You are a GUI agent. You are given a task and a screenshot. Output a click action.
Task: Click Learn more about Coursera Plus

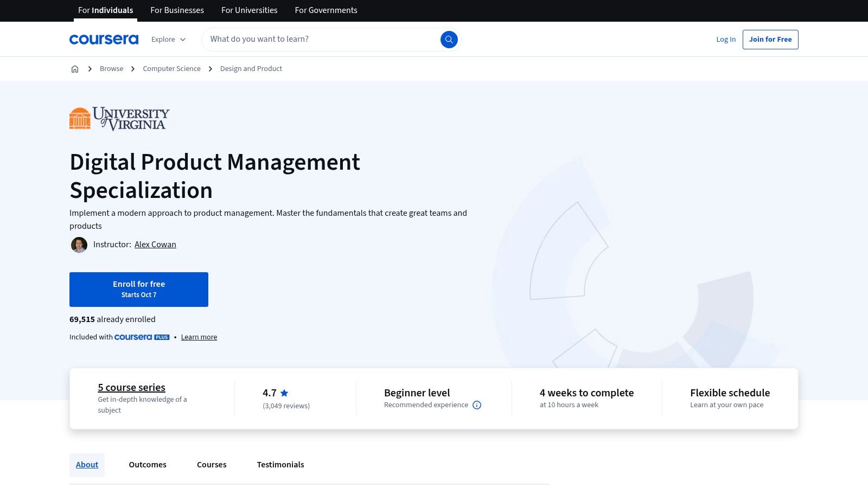click(x=199, y=337)
